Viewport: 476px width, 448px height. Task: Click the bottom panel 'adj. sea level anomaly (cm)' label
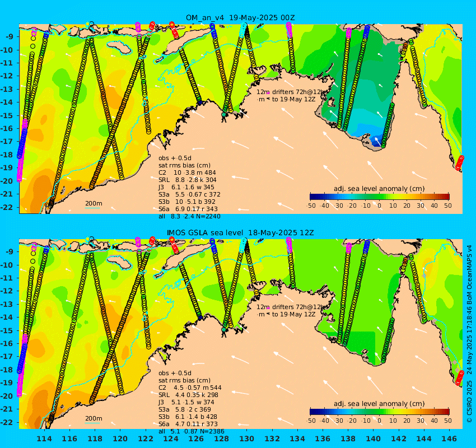tap(379, 404)
